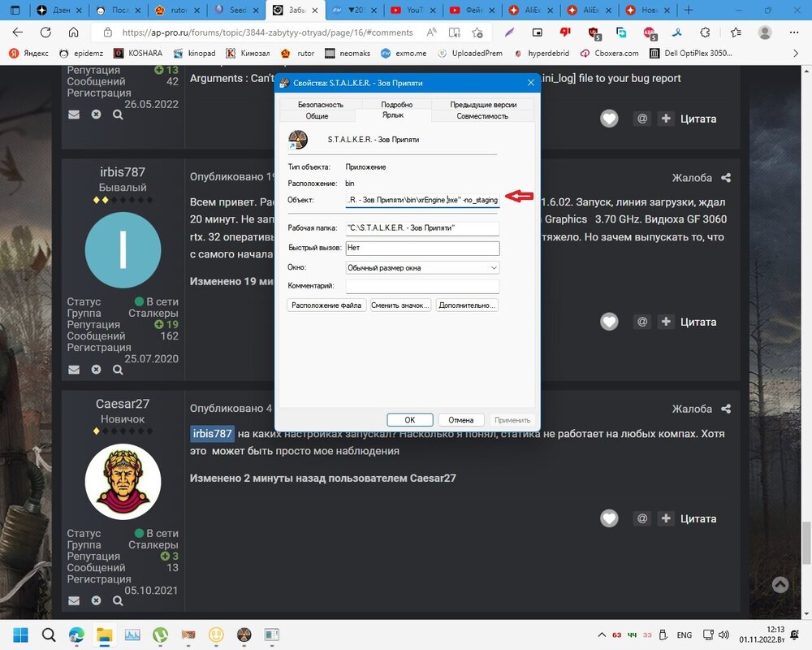This screenshot has width=812, height=650.
Task: Open the browser home page icon
Action: point(74,32)
